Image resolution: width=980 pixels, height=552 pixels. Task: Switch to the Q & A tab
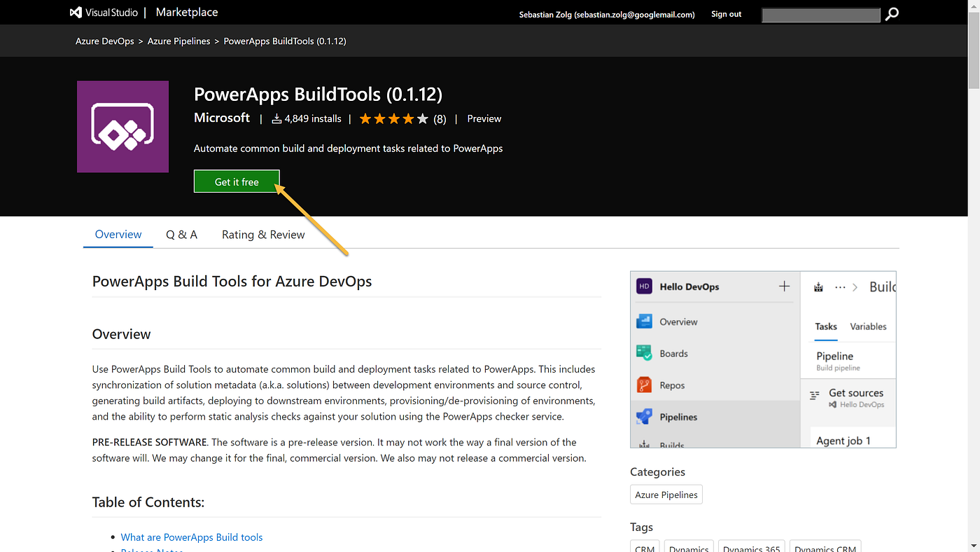(181, 235)
